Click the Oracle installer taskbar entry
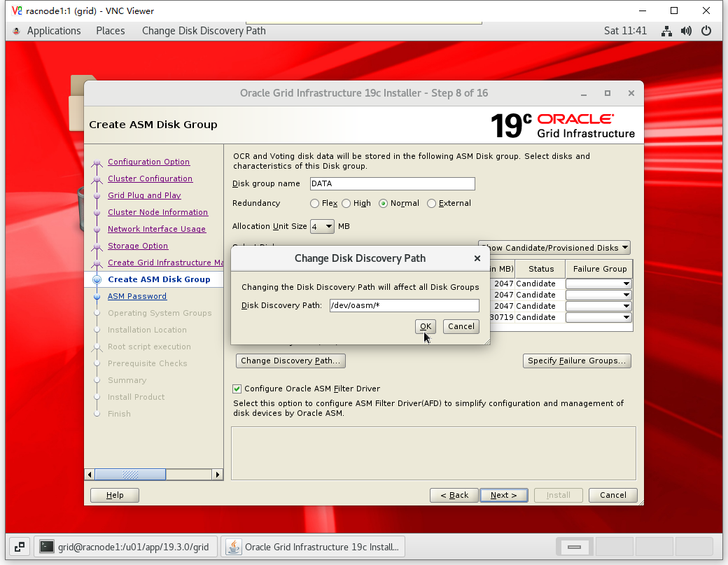Screen dimensions: 728x565 (x=313, y=547)
